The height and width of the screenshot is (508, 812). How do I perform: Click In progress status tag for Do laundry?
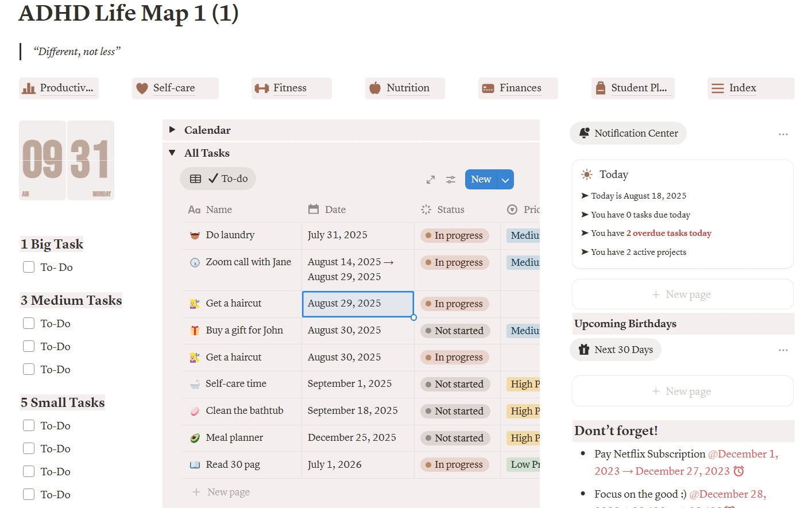[454, 235]
